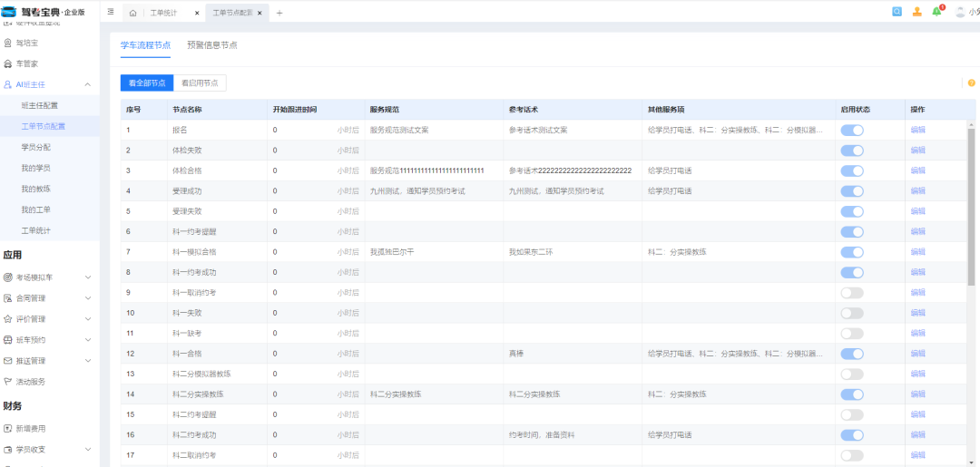Click the 推送管理 envelope icon
Viewport: 980px width, 467px height.
point(8,360)
